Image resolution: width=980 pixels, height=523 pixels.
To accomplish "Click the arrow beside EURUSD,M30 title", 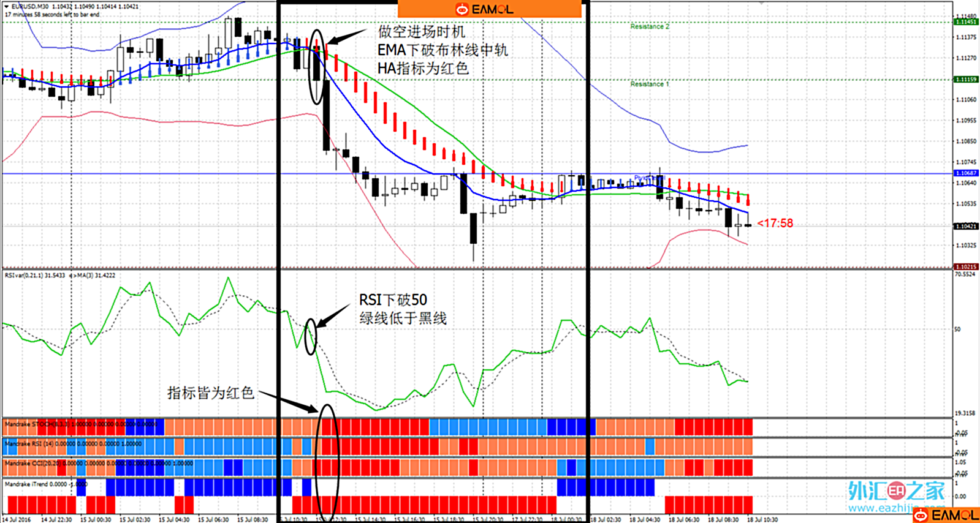I will pyautogui.click(x=7, y=7).
